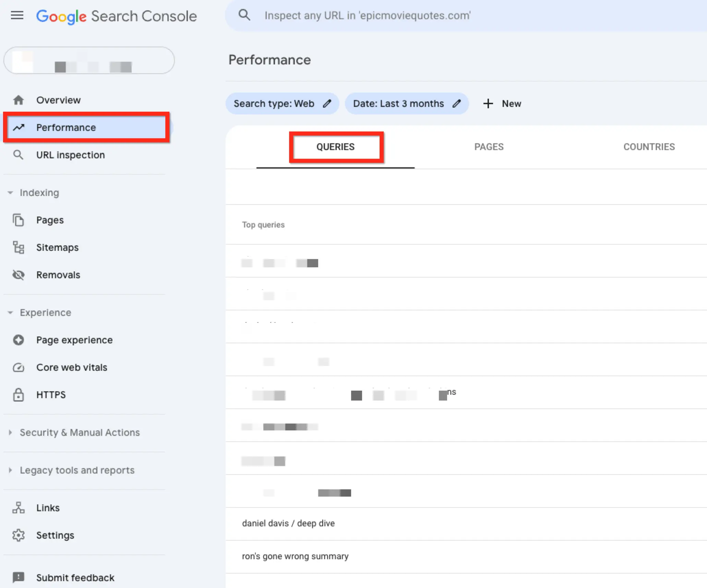Open the Pages indexing report
The height and width of the screenshot is (588, 707).
point(50,220)
